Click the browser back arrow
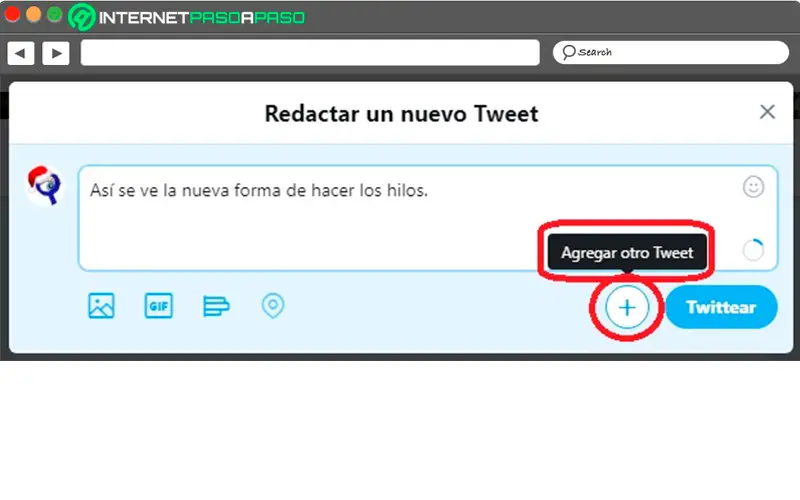Image resolution: width=800 pixels, height=500 pixels. click(x=21, y=53)
